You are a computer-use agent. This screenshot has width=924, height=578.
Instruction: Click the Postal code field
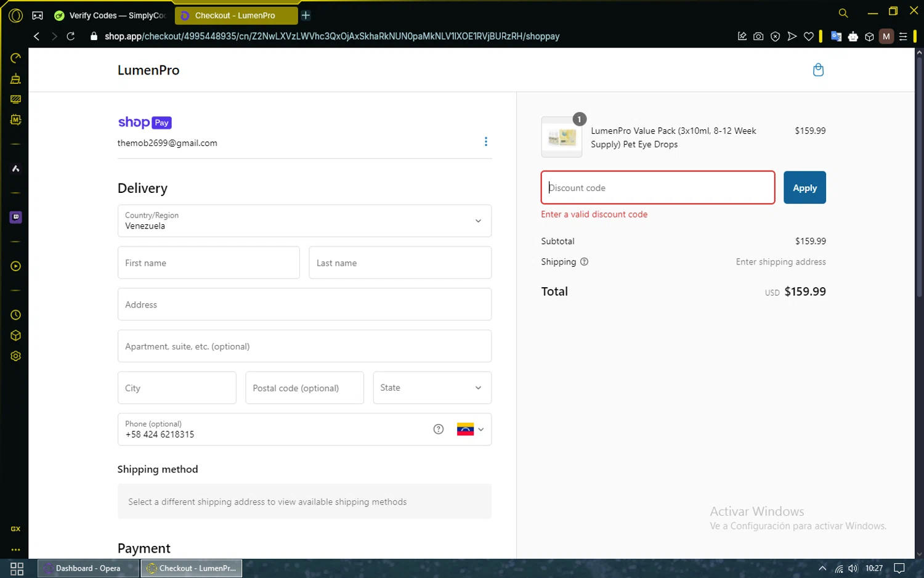click(304, 388)
